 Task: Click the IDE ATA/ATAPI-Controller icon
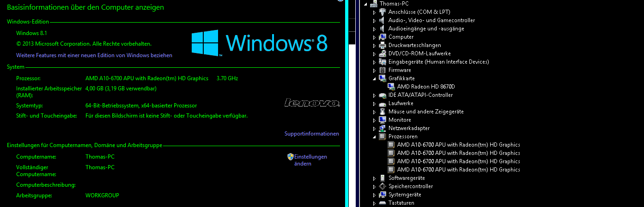382,95
